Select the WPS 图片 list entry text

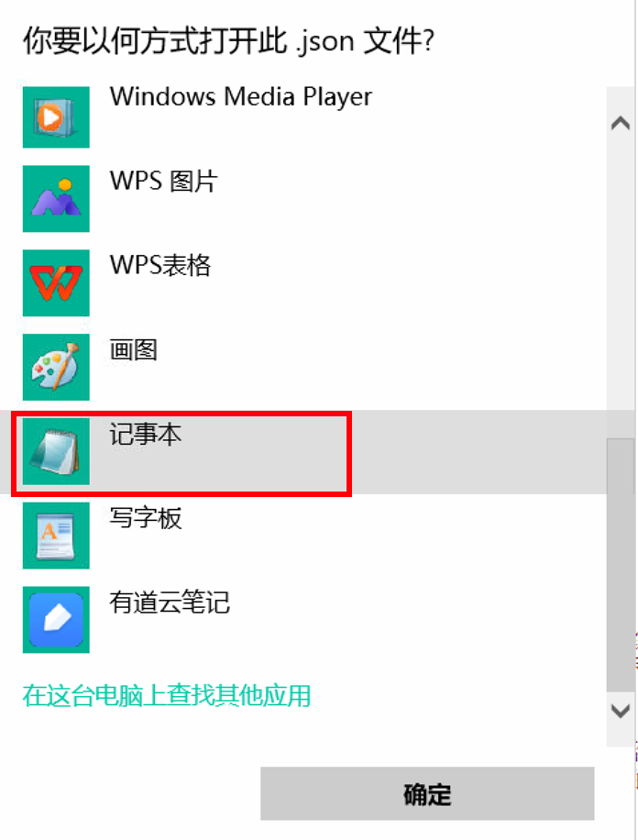click(163, 181)
